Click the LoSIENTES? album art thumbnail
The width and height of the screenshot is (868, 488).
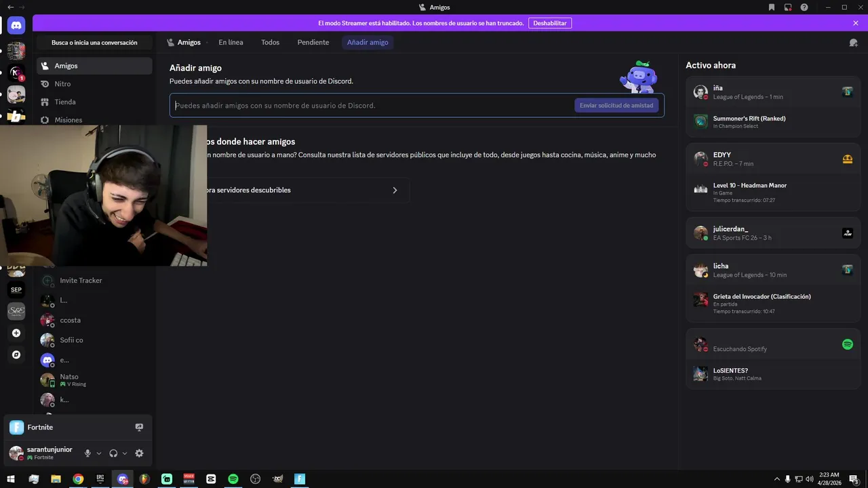click(x=701, y=373)
